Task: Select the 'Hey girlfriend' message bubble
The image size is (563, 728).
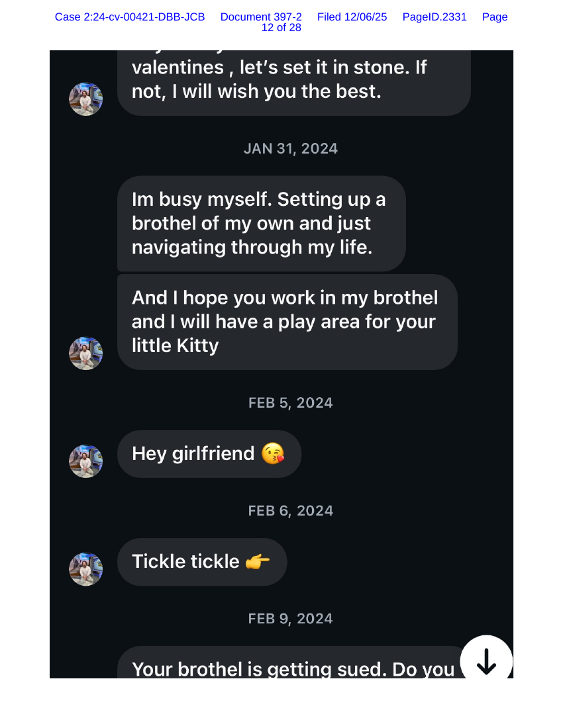Action: [209, 453]
